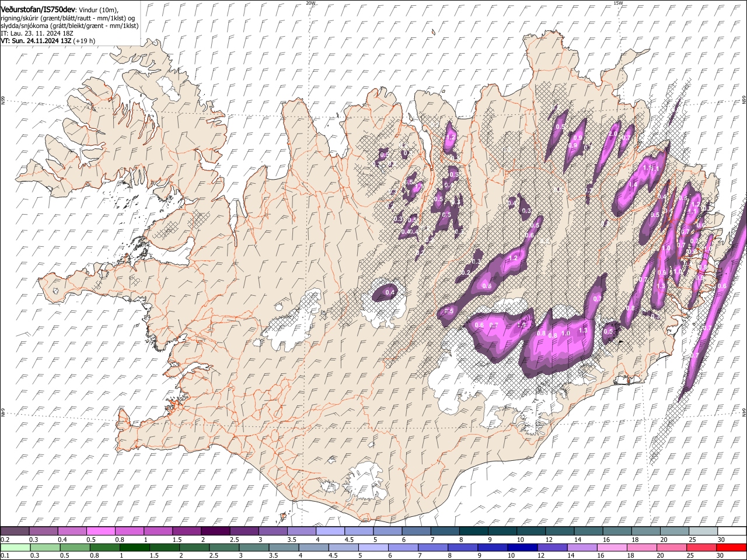Pick the violet swatch above lower-row 12
Viewport: 747px width, 560px height.
[553, 547]
